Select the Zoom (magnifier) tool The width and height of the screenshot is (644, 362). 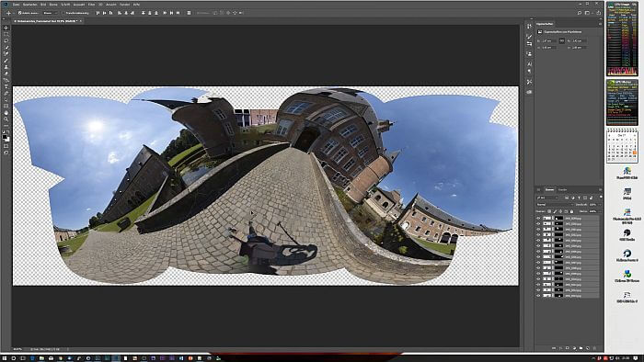click(6, 119)
